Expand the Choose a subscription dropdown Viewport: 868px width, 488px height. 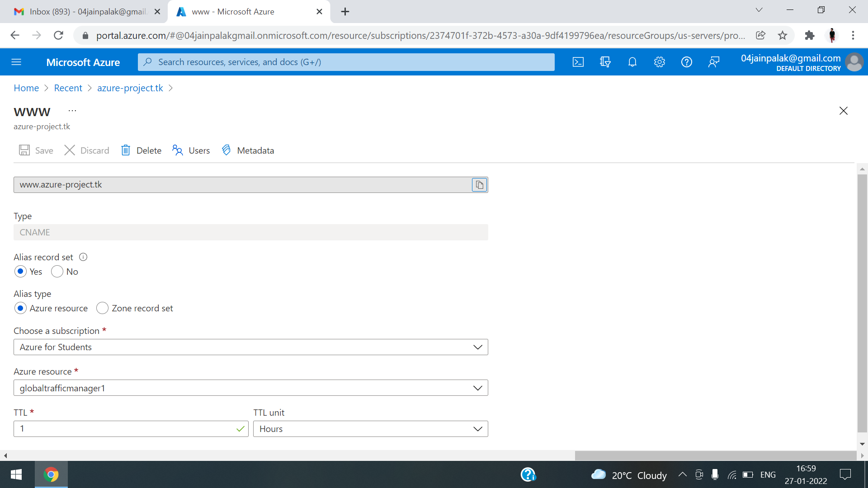tap(251, 347)
